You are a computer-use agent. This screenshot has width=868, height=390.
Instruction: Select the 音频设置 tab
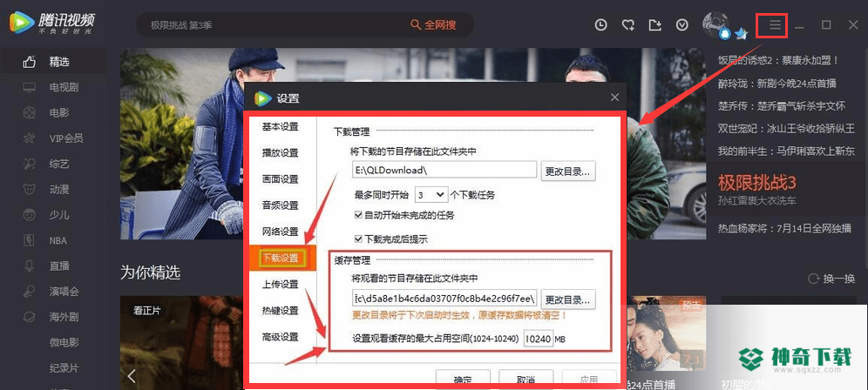pyautogui.click(x=281, y=205)
